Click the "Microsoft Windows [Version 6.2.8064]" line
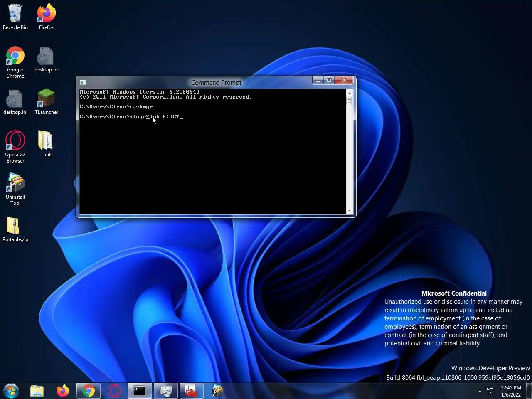Viewport: 532px width, 399px height. [x=140, y=92]
